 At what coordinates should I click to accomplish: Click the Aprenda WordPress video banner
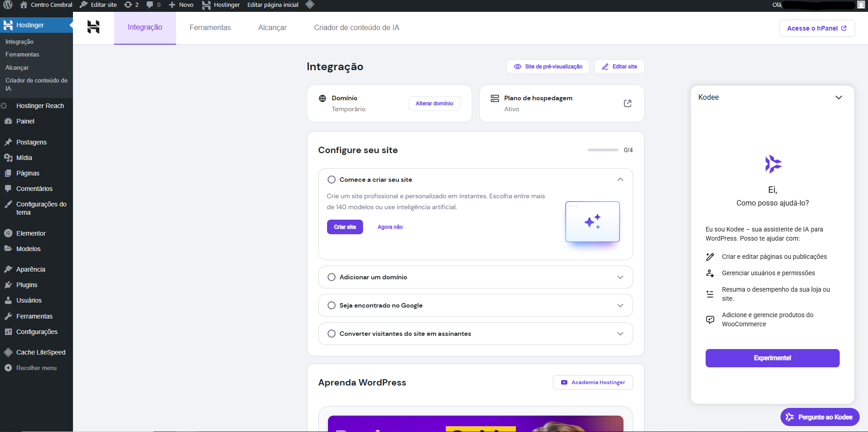(x=475, y=423)
